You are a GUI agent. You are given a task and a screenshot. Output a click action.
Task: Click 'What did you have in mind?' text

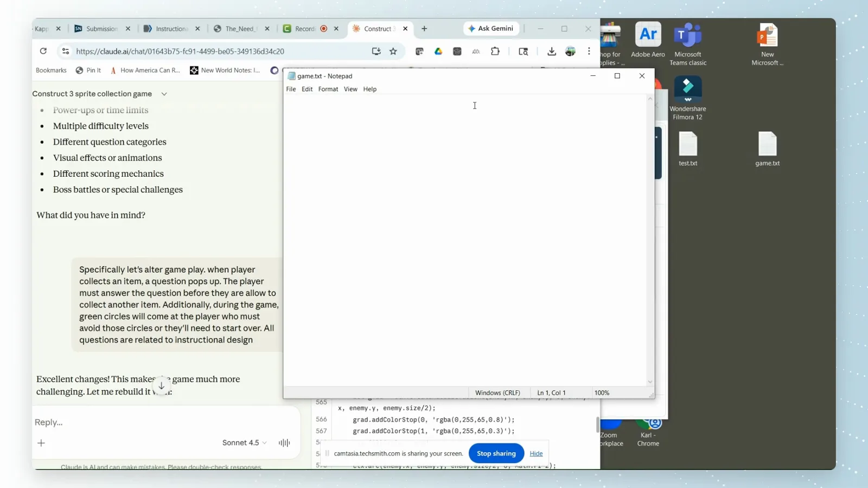coord(91,215)
